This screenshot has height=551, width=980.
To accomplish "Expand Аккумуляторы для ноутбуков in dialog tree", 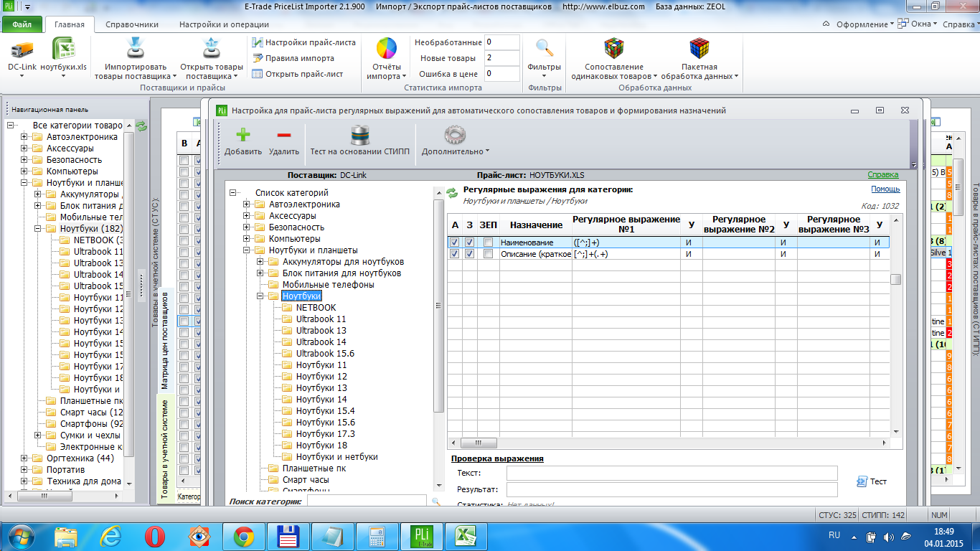I will [260, 262].
